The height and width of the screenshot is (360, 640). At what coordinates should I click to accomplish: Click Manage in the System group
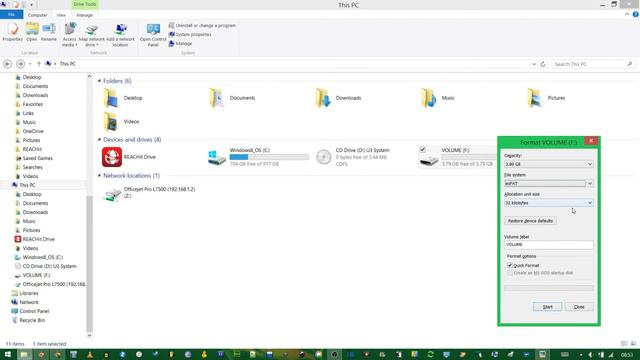point(180,43)
